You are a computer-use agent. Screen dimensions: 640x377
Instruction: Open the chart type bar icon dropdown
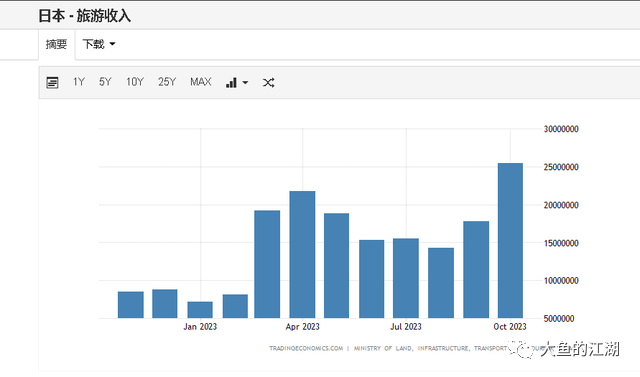pos(237,83)
